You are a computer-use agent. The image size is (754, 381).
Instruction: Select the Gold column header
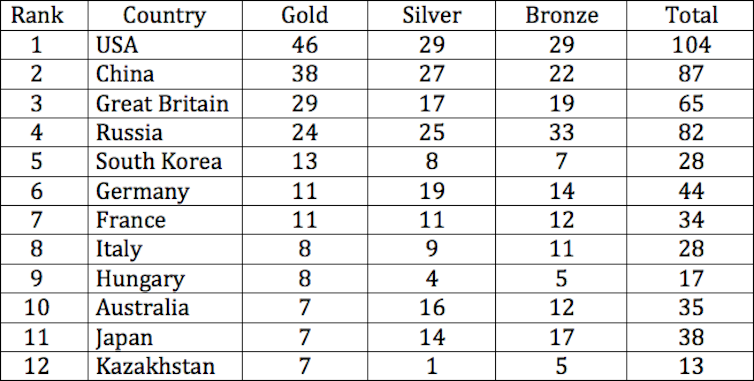(x=305, y=15)
